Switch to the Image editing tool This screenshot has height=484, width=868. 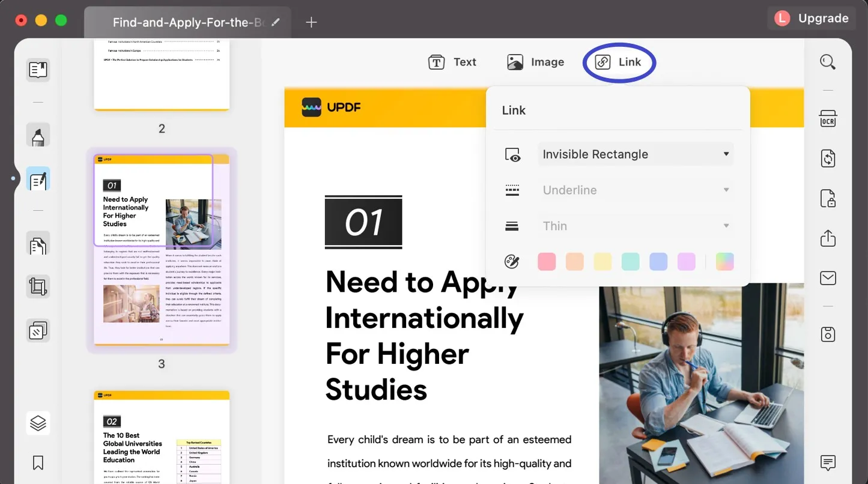[535, 62]
